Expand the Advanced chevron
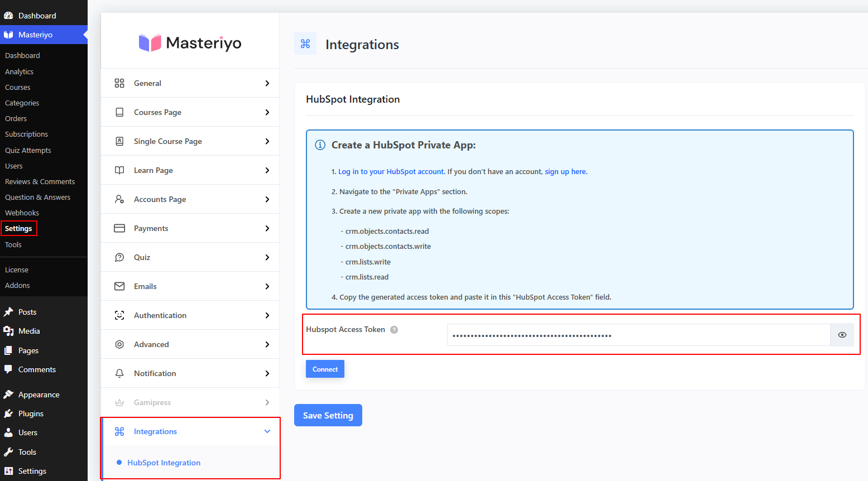Viewport: 868px width, 481px height. click(267, 344)
